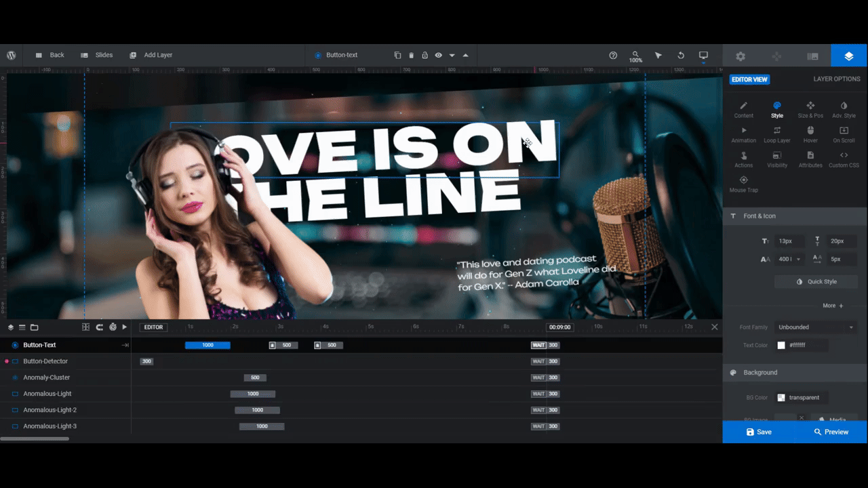Open Attributes settings
This screenshot has height=488, width=868.
(x=810, y=160)
